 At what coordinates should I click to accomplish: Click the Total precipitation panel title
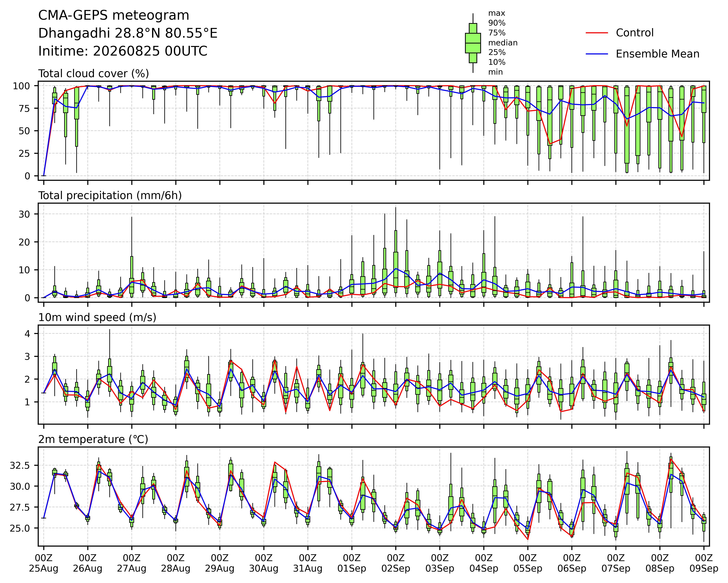click(x=110, y=196)
